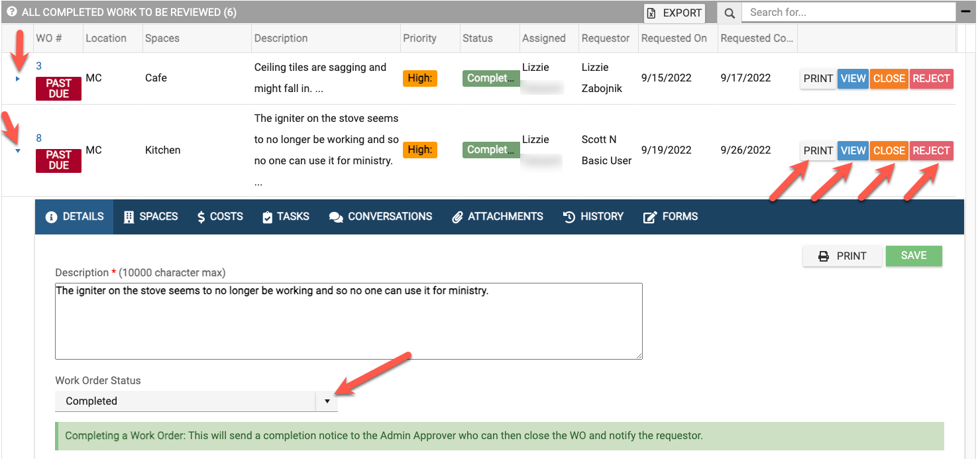
Task: Expand work order 3 row details
Action: point(18,79)
